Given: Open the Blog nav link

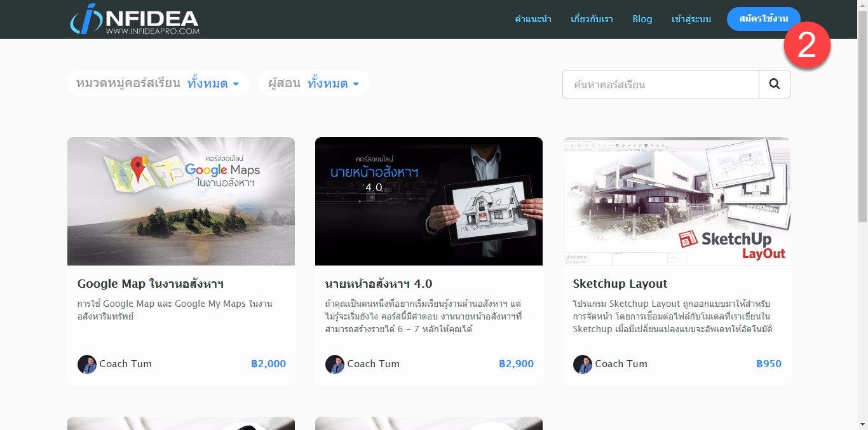Looking at the screenshot, I should [642, 19].
